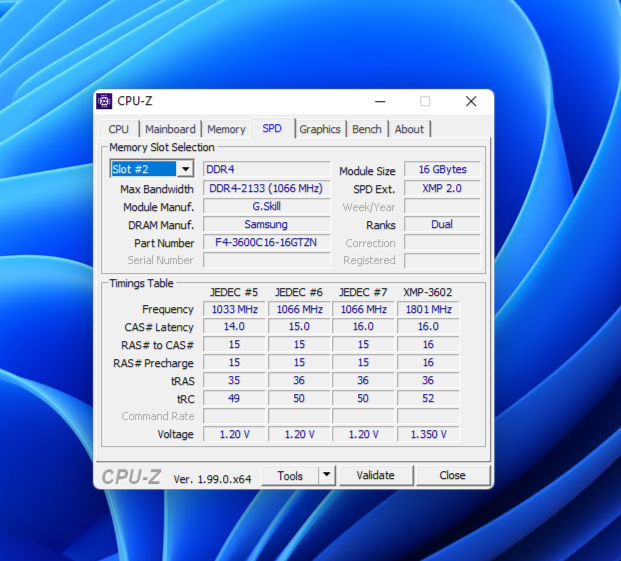Click the 14.0 CAS# Latency cell
This screenshot has width=621, height=561.
(x=234, y=327)
